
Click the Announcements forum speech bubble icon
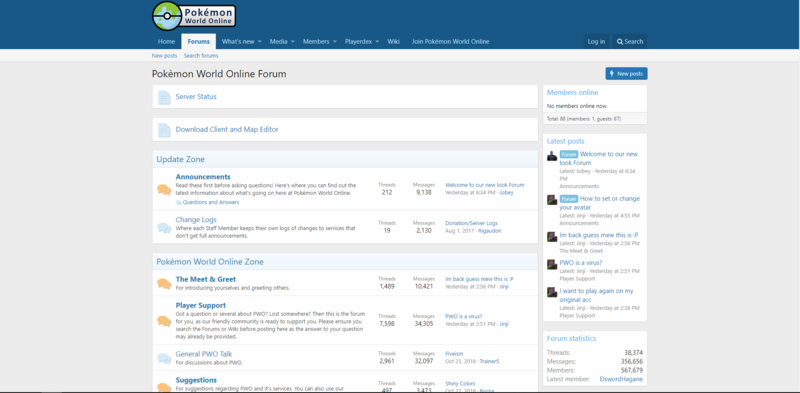[164, 190]
